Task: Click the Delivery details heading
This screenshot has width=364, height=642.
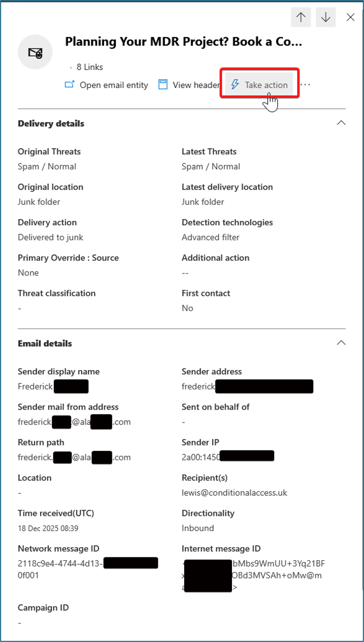Action: [51, 124]
